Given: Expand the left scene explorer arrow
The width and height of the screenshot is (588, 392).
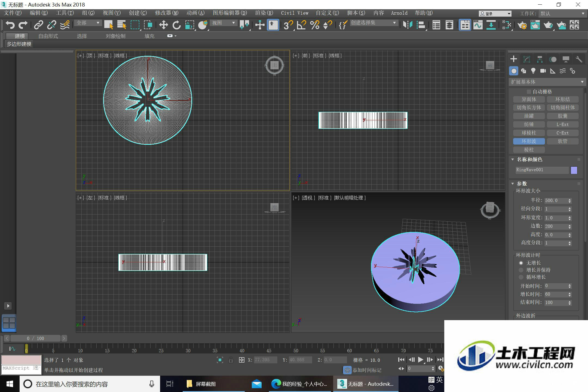Looking at the screenshot, I should coord(8,306).
